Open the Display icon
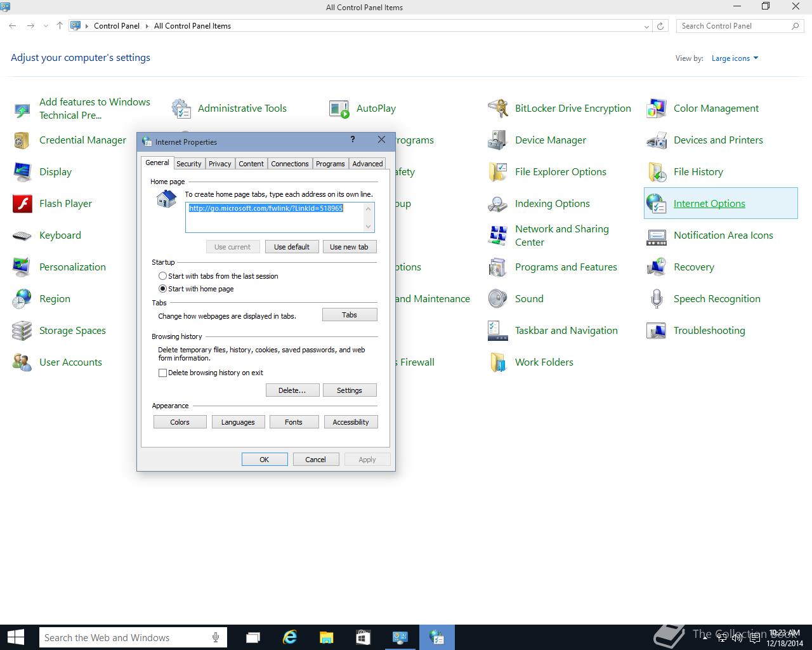The width and height of the screenshot is (812, 650). (22, 172)
